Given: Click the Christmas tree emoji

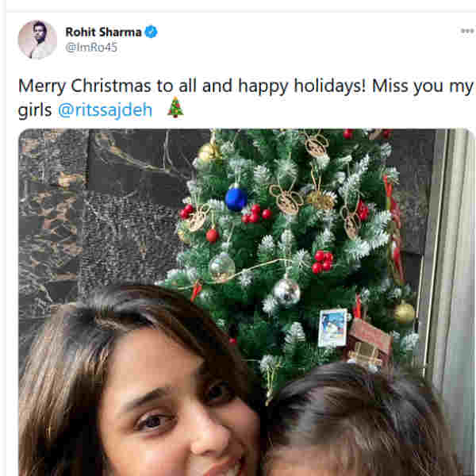Looking at the screenshot, I should pyautogui.click(x=175, y=107).
